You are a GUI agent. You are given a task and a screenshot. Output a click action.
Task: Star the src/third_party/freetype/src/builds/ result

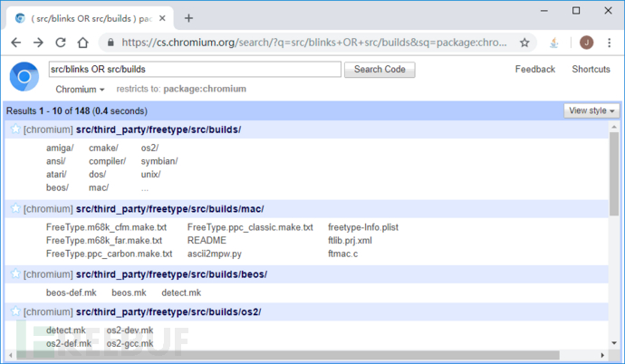15,129
